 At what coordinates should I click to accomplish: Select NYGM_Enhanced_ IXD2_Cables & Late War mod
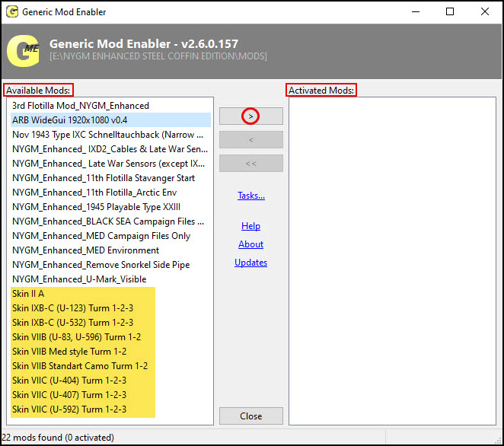point(110,148)
